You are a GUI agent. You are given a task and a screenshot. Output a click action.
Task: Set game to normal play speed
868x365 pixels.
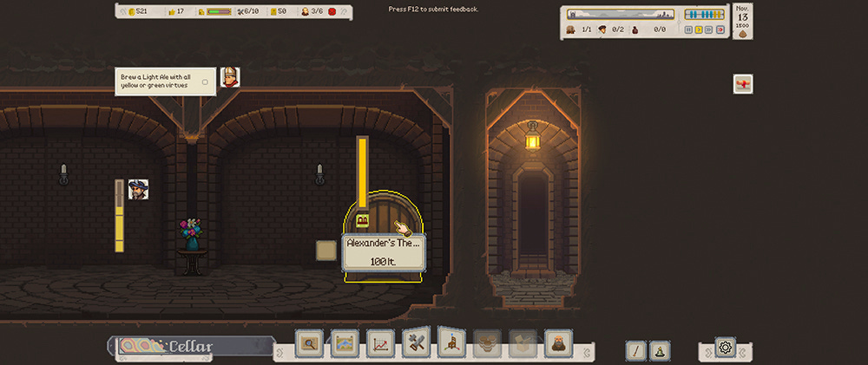[699, 29]
